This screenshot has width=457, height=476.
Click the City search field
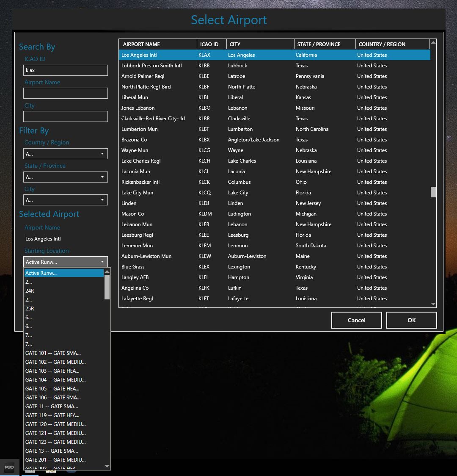[x=66, y=116]
